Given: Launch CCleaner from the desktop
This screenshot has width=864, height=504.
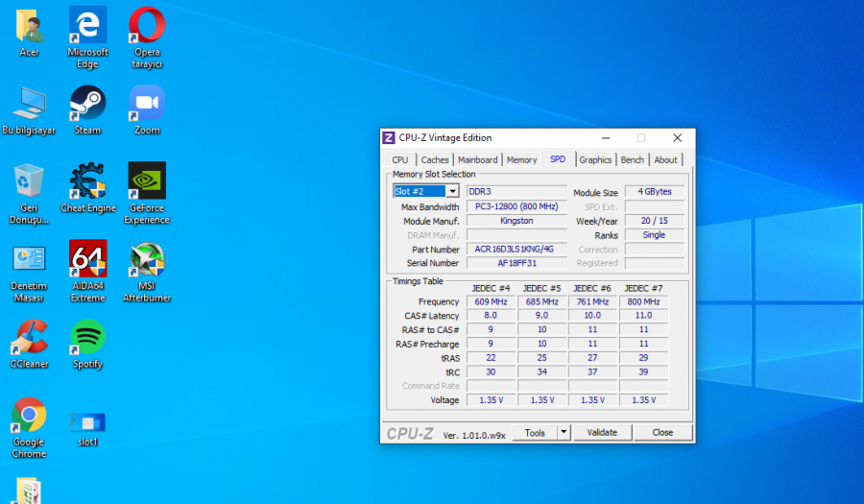Looking at the screenshot, I should 29,345.
